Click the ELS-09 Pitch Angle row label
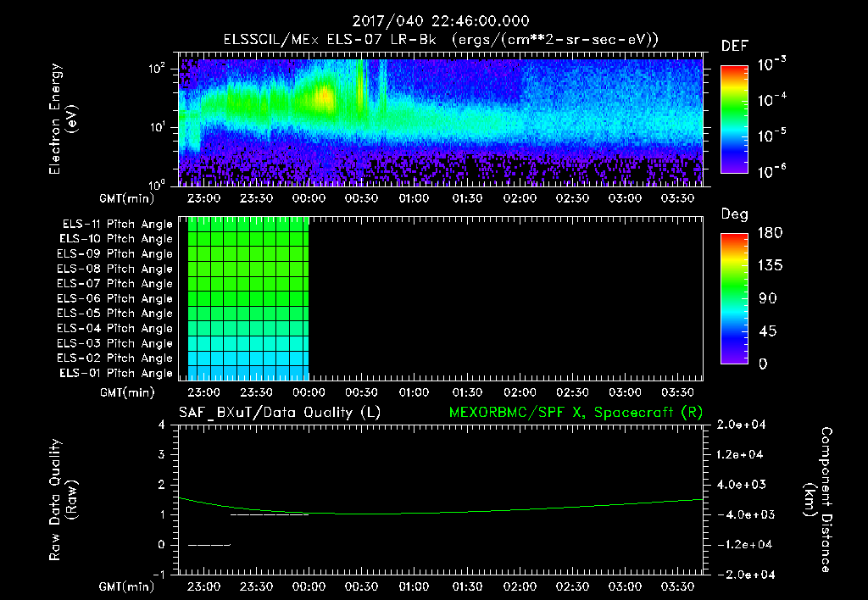 pos(115,254)
